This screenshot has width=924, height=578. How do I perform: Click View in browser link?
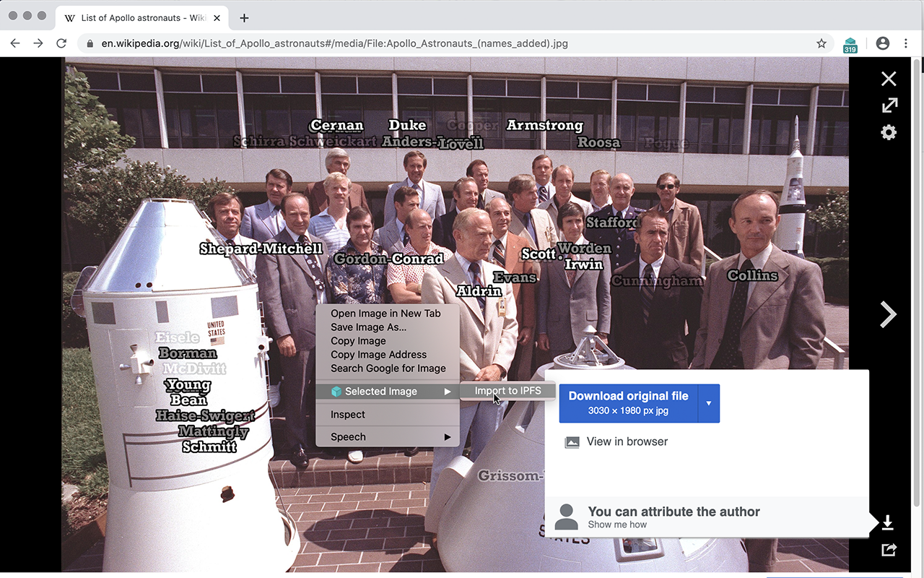[x=627, y=441]
